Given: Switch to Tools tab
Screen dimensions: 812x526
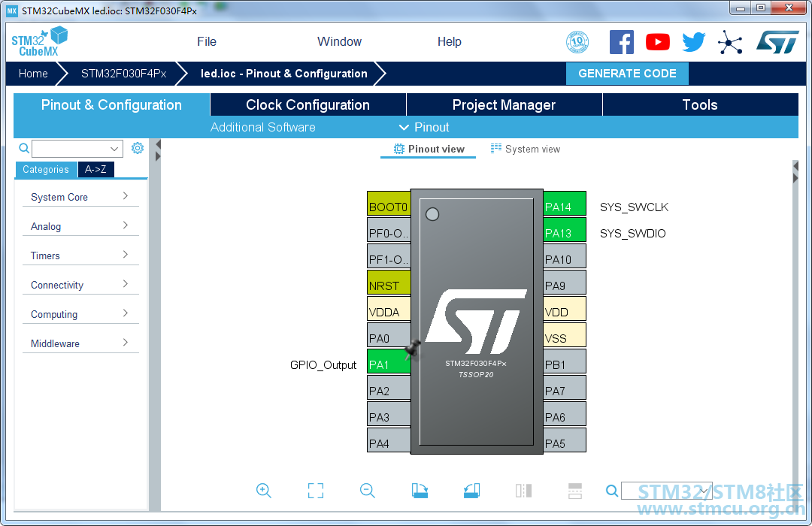Looking at the screenshot, I should point(700,104).
